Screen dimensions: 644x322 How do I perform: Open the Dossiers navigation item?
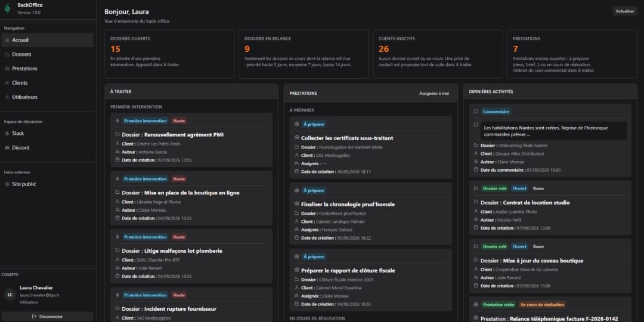click(47, 54)
